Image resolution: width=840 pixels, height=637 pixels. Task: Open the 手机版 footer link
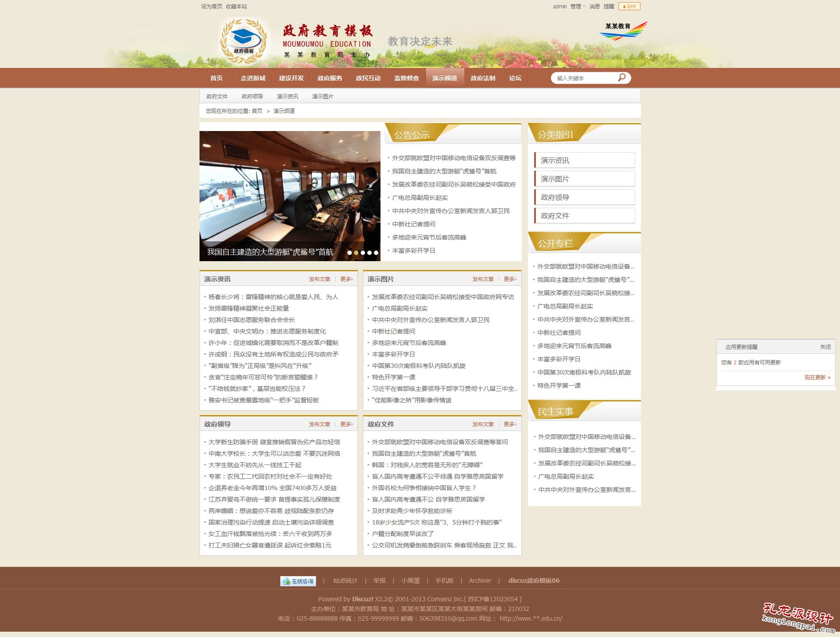pos(444,581)
